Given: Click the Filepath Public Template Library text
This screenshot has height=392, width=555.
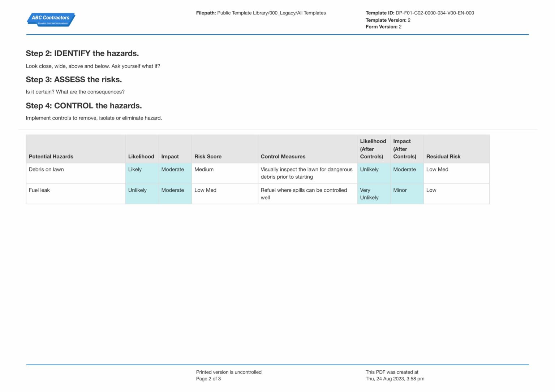Looking at the screenshot, I should tap(261, 13).
